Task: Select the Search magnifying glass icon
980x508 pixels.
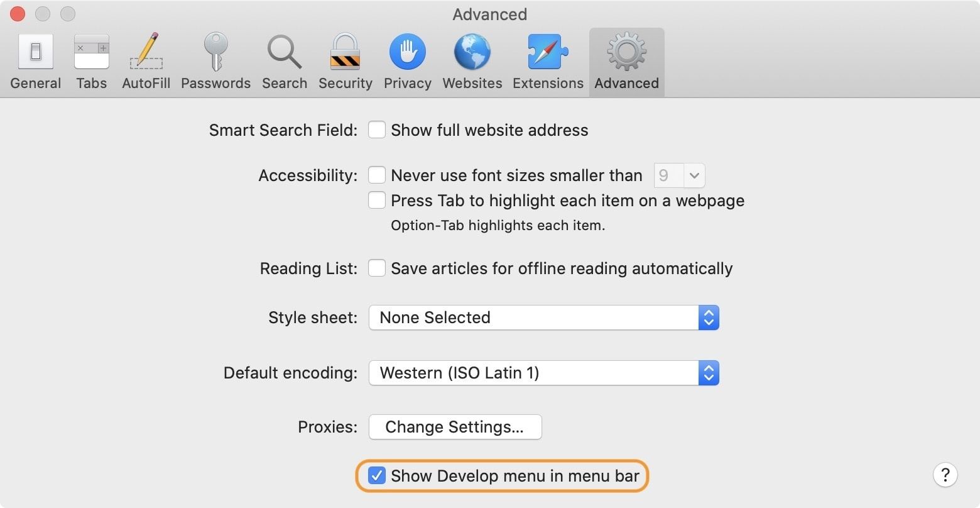Action: pyautogui.click(x=284, y=52)
